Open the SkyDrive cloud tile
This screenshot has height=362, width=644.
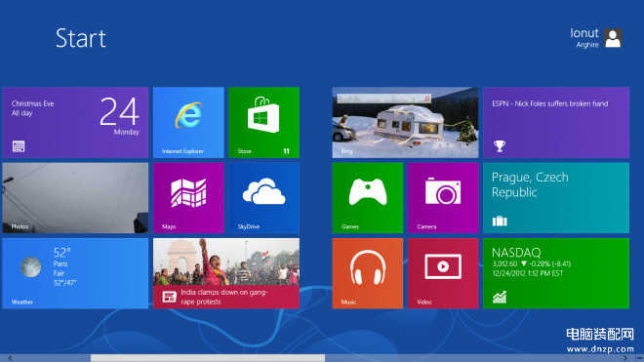(x=263, y=198)
